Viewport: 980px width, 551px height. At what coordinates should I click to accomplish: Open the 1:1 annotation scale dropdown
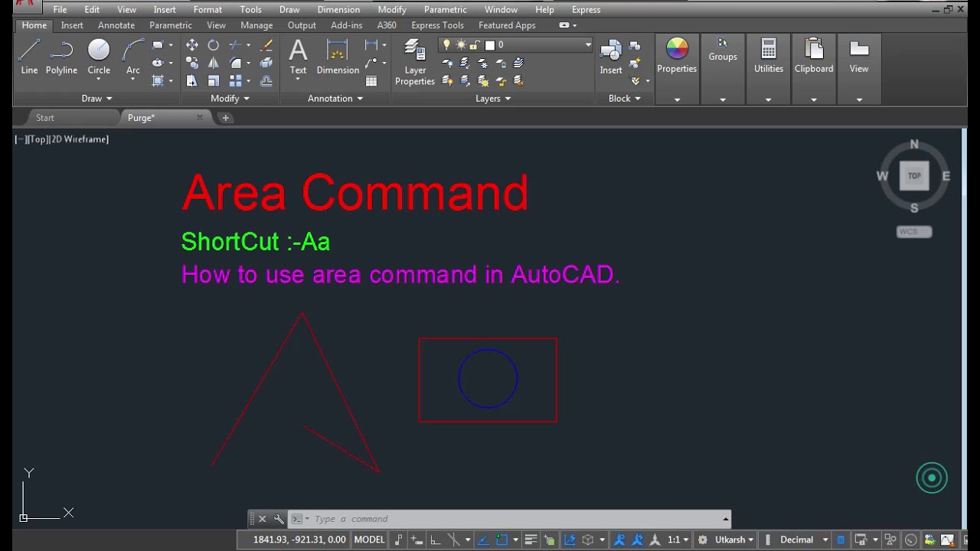(678, 540)
